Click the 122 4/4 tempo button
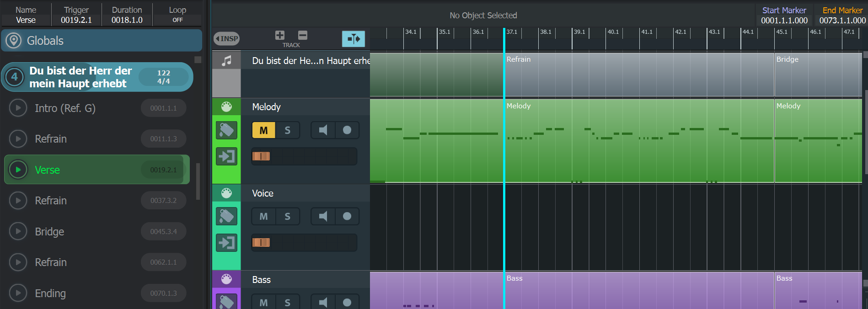Image resolution: width=868 pixels, height=309 pixels. [163, 77]
